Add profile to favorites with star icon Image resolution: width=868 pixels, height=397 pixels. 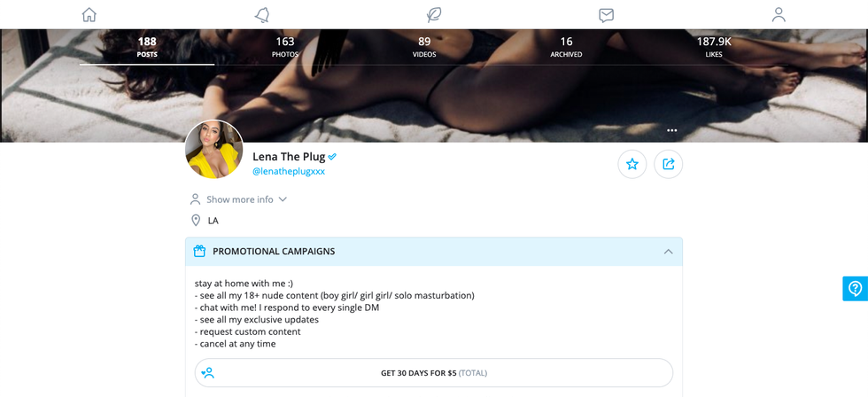(x=632, y=164)
